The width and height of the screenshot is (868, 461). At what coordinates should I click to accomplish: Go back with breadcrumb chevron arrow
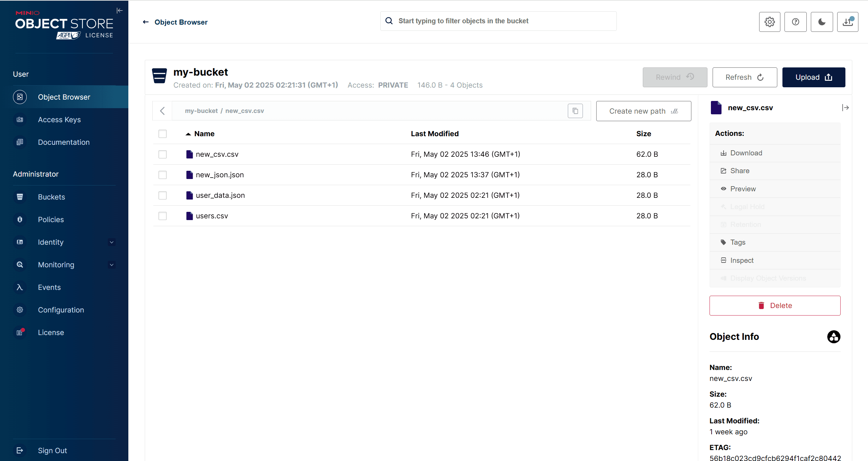[x=163, y=111]
